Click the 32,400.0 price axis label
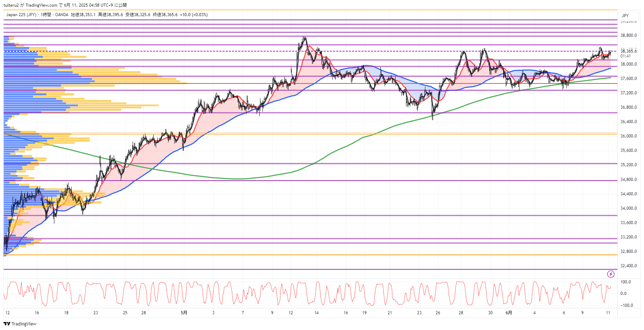The height and width of the screenshot is (330, 644). tap(628, 266)
